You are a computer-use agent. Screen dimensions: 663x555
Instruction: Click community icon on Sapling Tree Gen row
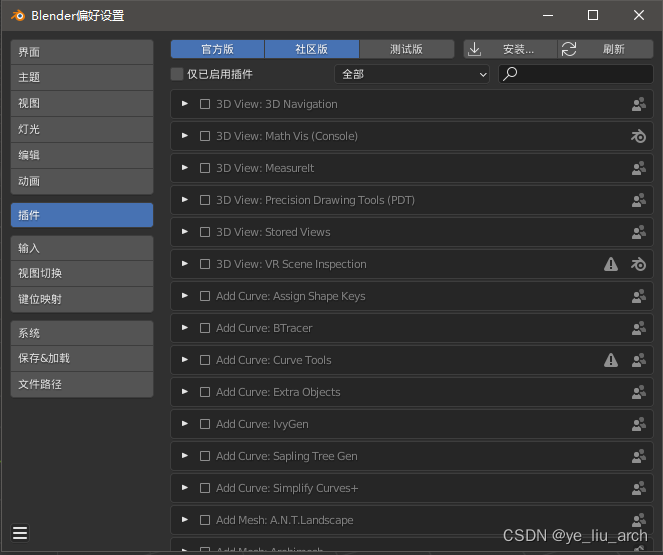[638, 456]
